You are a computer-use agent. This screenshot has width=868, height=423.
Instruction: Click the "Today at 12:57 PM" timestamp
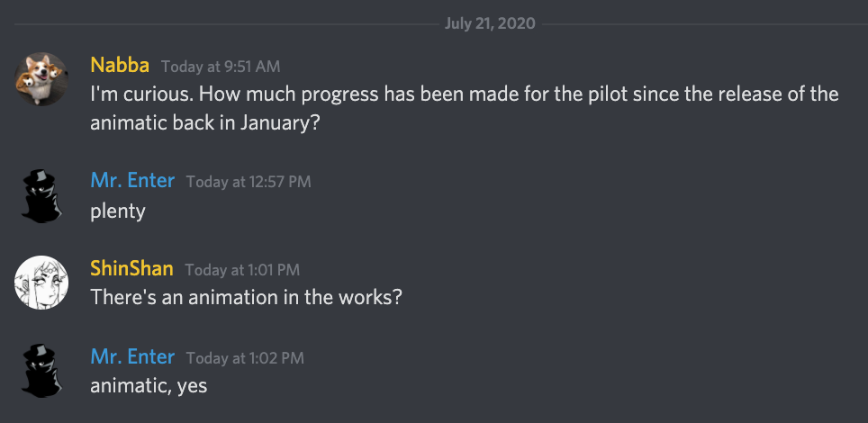249,182
